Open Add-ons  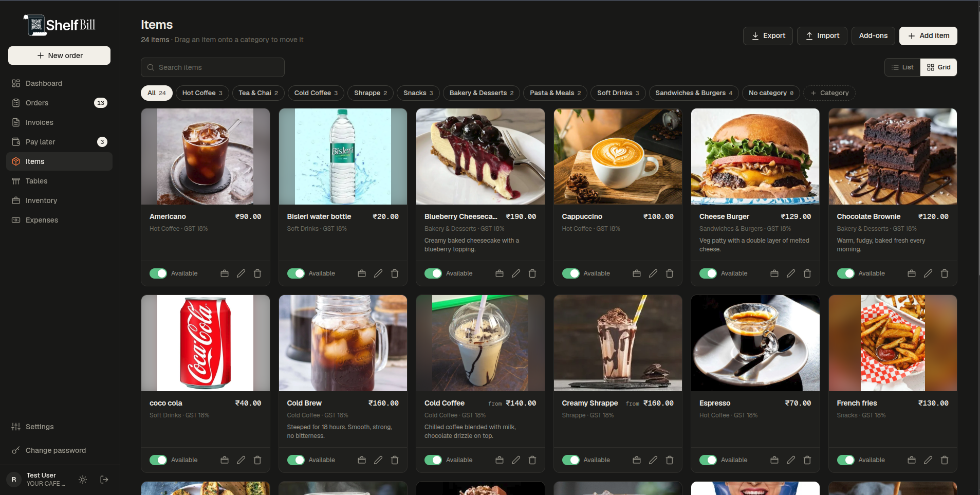873,36
